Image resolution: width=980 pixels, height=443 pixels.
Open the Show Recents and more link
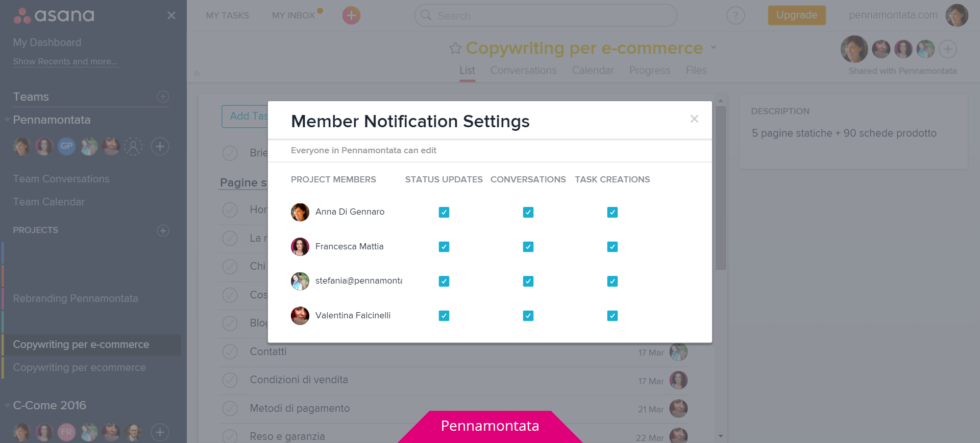click(x=65, y=61)
